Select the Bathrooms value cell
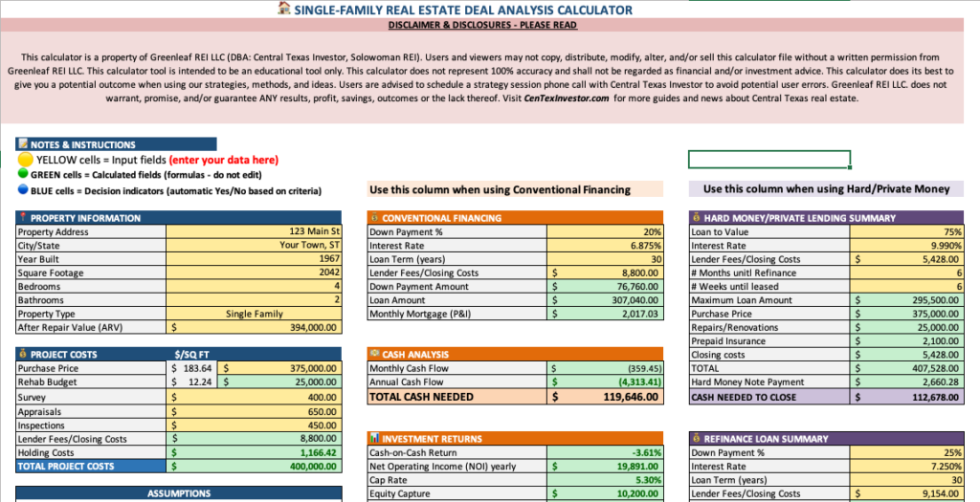The height and width of the screenshot is (502, 980). (x=254, y=300)
